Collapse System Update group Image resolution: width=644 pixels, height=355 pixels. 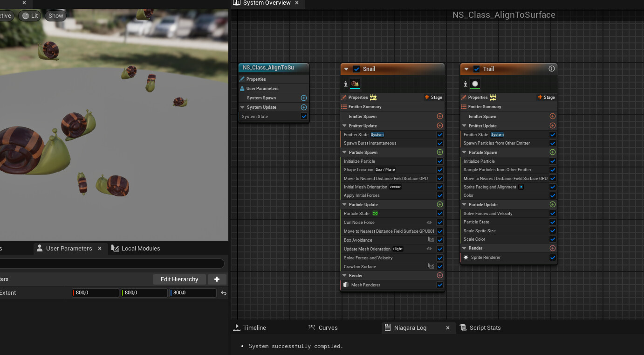242,107
